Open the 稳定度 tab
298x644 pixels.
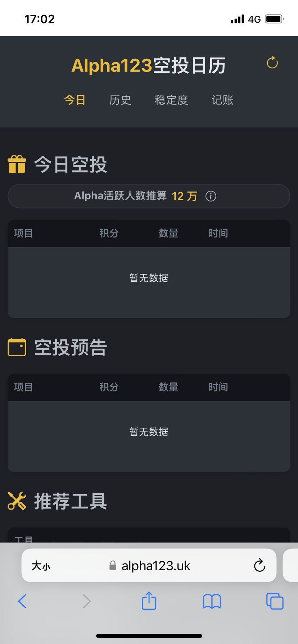click(171, 100)
